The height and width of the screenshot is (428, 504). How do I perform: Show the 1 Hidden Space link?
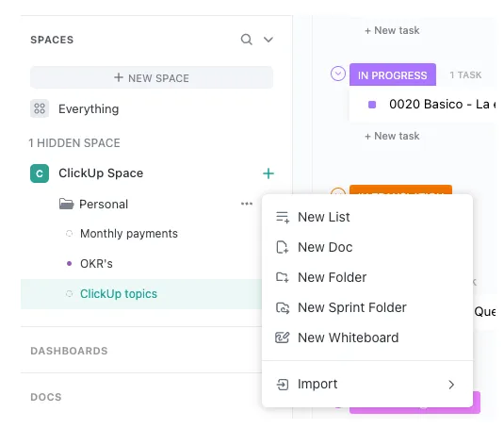click(x=74, y=142)
